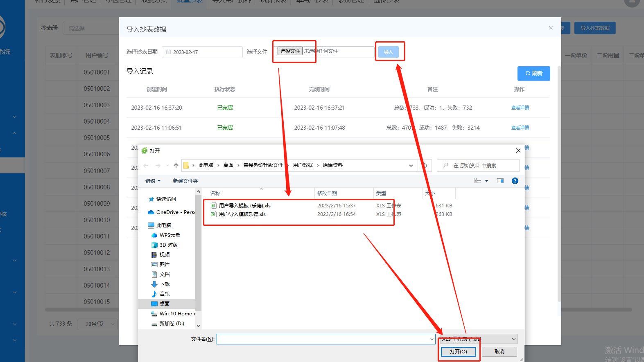Screen dimensions: 644x362
Task: Click 用户数据 in the address breadcrumb
Action: click(x=303, y=165)
